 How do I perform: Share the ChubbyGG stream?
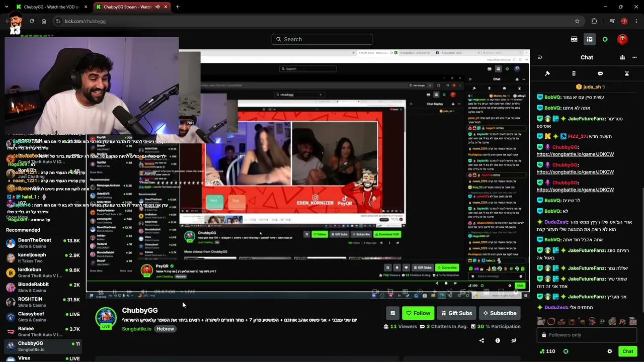[481, 340]
